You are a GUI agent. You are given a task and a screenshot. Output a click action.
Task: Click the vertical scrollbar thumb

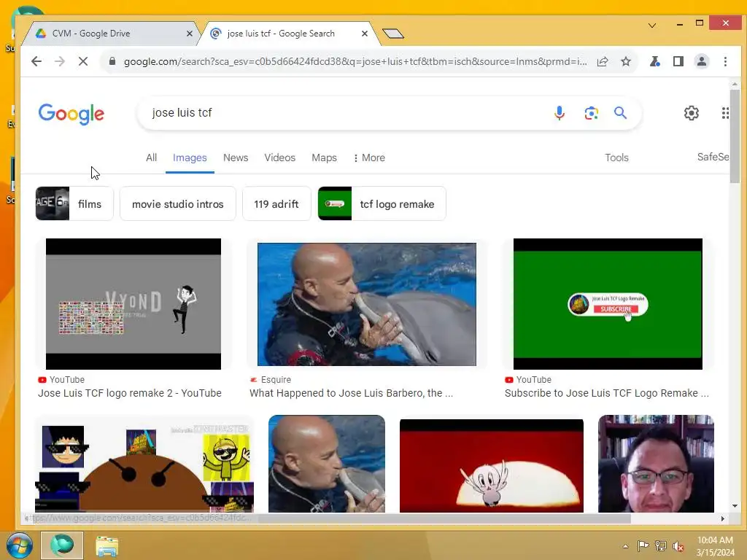(735, 136)
